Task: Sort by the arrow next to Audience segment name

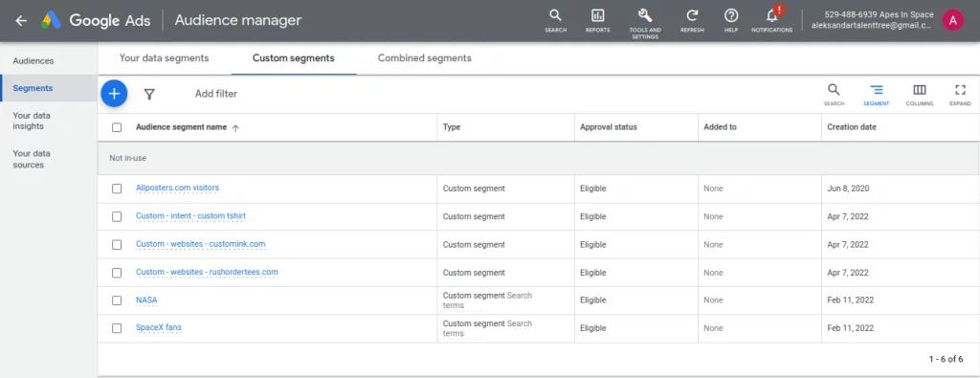Action: coord(235,127)
